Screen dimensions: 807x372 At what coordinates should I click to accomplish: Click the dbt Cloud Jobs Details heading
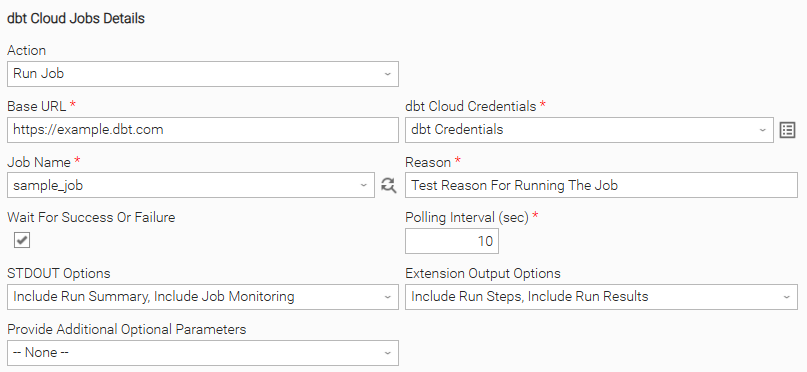76,19
